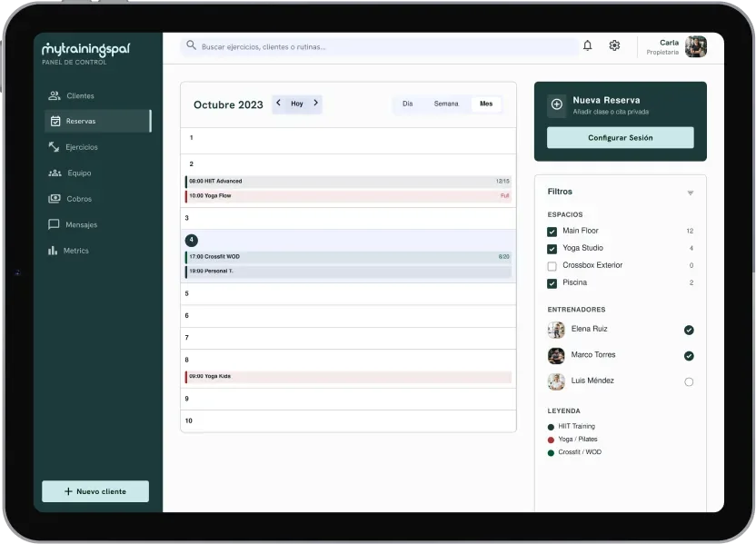Open settings gear icon
756x544 pixels.
(x=614, y=45)
